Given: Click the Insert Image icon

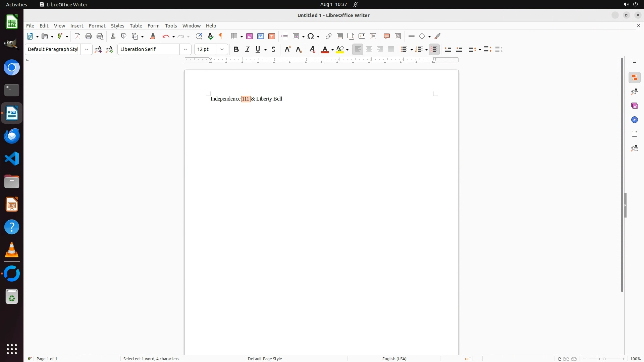Looking at the screenshot, I should (x=250, y=37).
